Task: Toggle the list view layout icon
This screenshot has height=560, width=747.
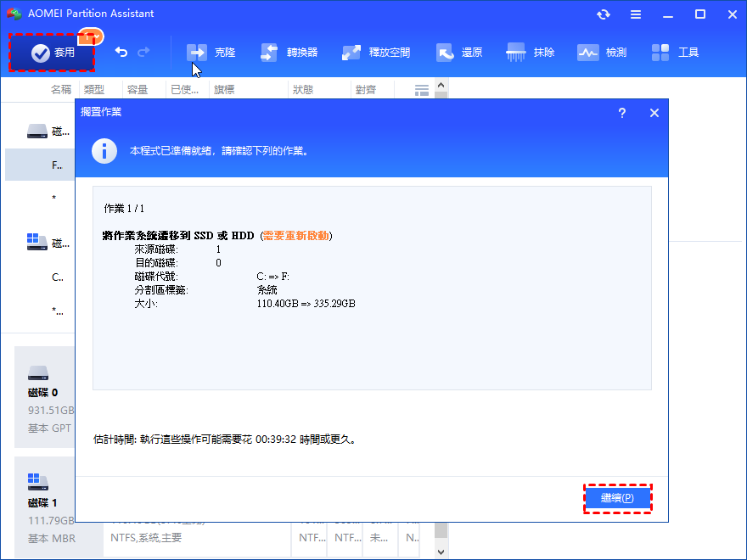Action: coord(422,90)
